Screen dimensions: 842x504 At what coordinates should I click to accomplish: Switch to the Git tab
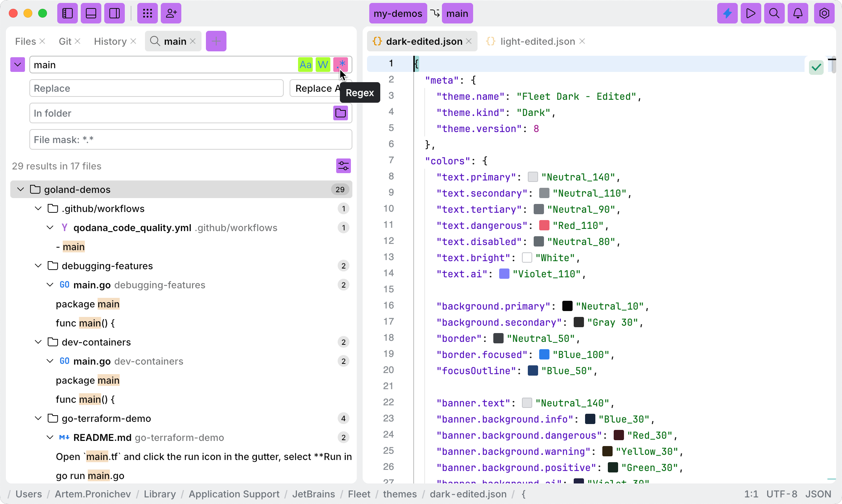[65, 41]
